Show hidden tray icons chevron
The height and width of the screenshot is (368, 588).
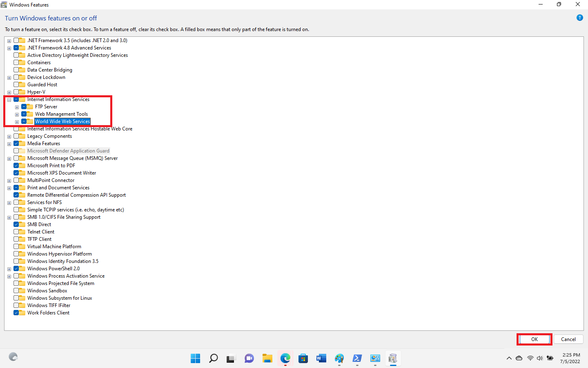[509, 358]
